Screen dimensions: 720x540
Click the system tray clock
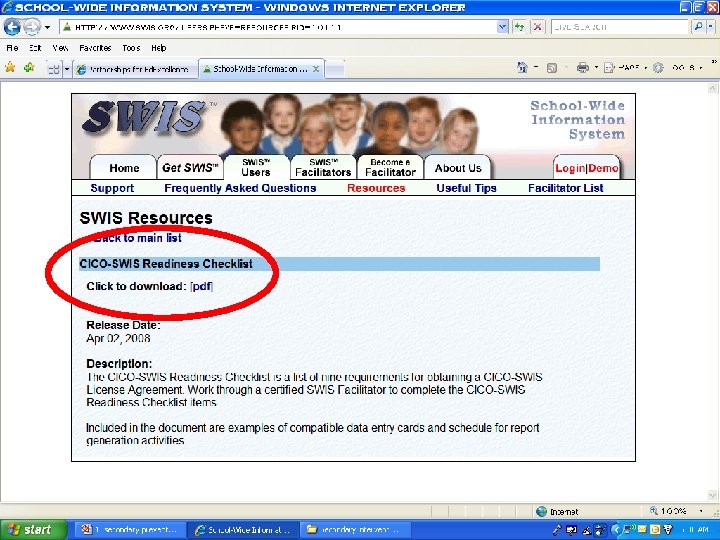(x=695, y=530)
